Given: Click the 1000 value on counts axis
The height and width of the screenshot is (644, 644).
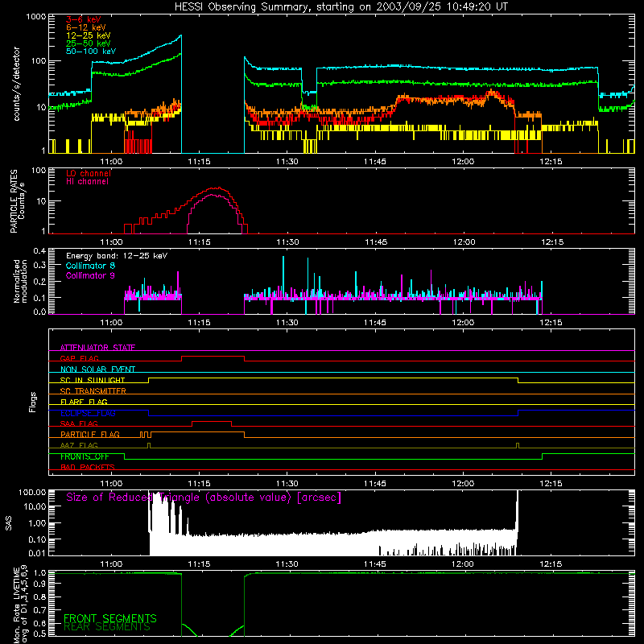Looking at the screenshot, I should [35, 17].
